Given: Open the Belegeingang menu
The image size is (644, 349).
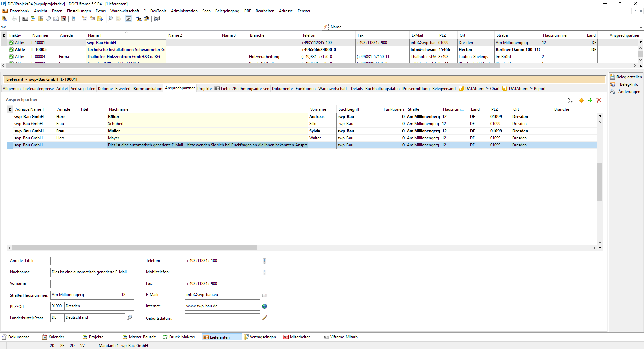Looking at the screenshot, I should 227,11.
